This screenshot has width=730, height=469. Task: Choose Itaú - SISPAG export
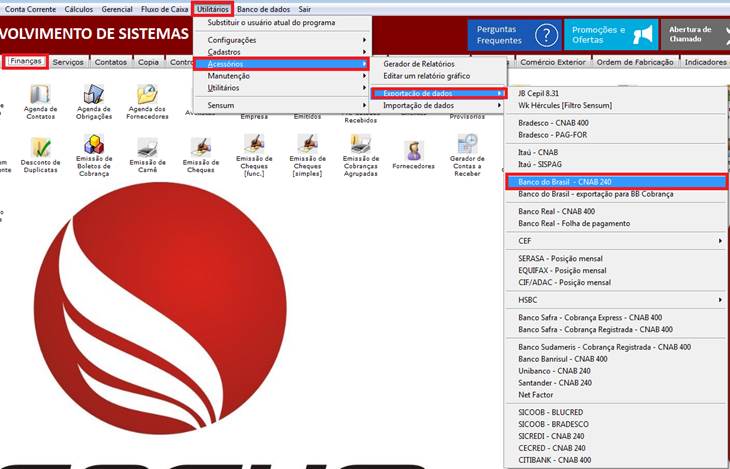click(x=617, y=164)
